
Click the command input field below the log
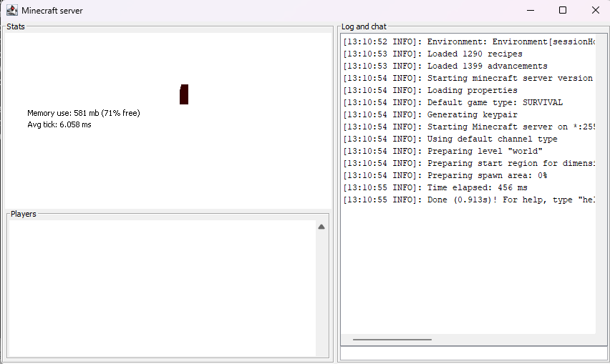click(x=473, y=353)
